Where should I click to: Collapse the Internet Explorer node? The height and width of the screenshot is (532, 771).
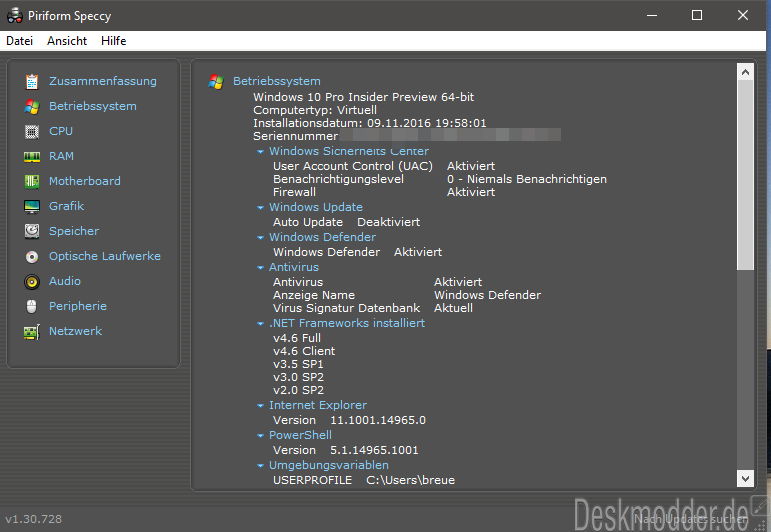coord(261,406)
